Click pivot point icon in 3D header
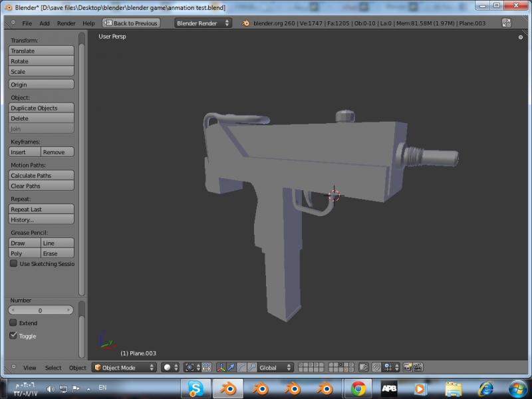The height and width of the screenshot is (399, 532). pyautogui.click(x=190, y=368)
